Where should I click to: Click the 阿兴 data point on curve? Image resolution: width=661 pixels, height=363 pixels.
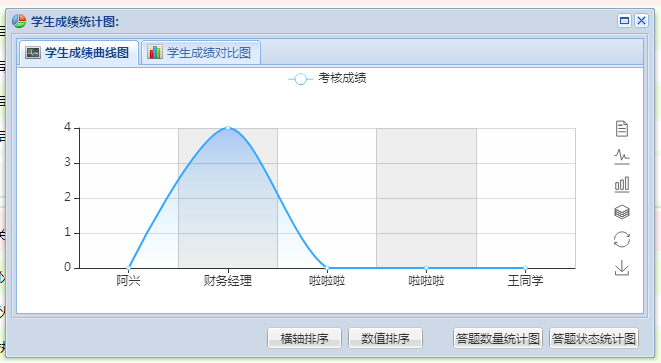[x=129, y=268]
